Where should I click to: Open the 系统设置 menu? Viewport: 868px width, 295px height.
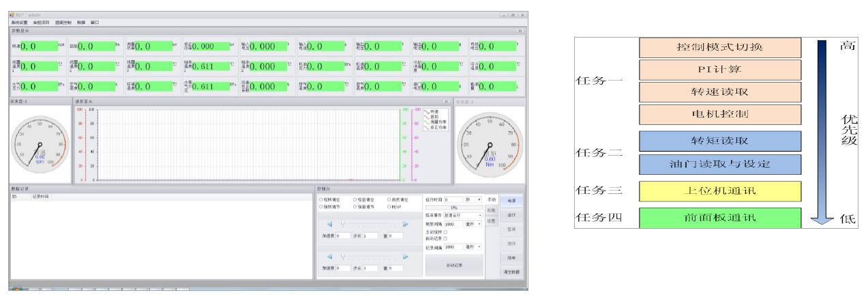[x=19, y=23]
